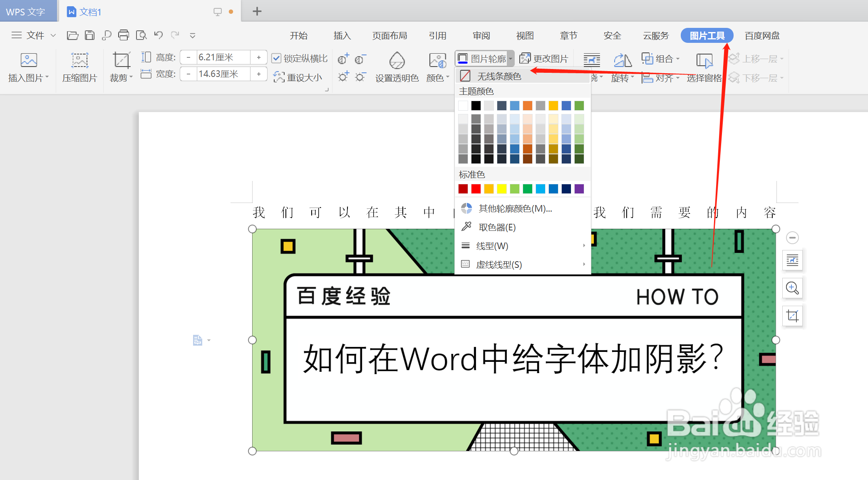Image resolution: width=868 pixels, height=480 pixels.
Task: Click the Undo arrow icon
Action: tap(159, 35)
